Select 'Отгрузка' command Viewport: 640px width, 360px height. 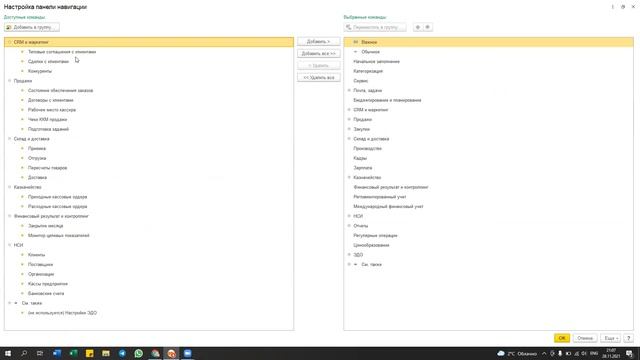pyautogui.click(x=37, y=158)
